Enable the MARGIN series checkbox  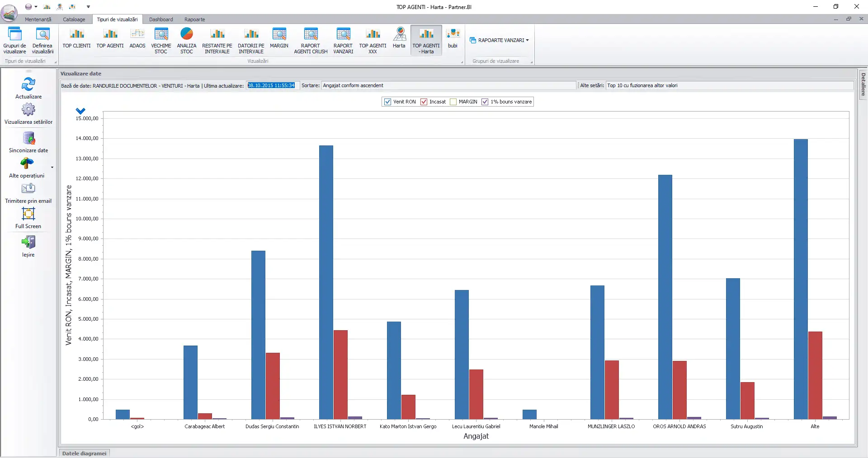[453, 102]
